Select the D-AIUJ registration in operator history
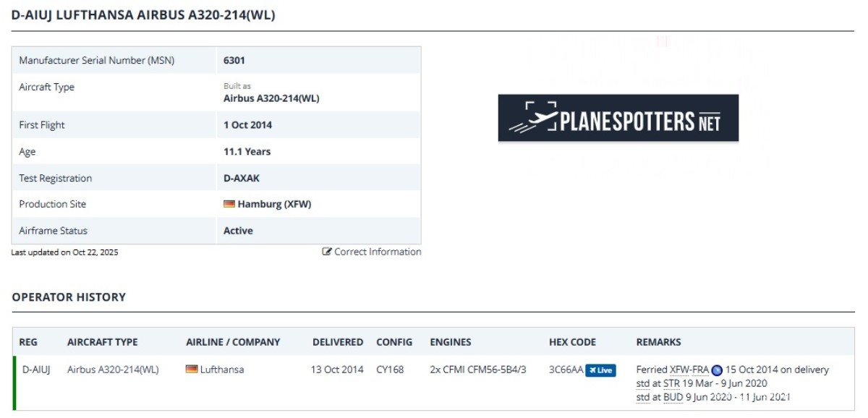Viewport: 868px width, 418px height. (x=36, y=370)
